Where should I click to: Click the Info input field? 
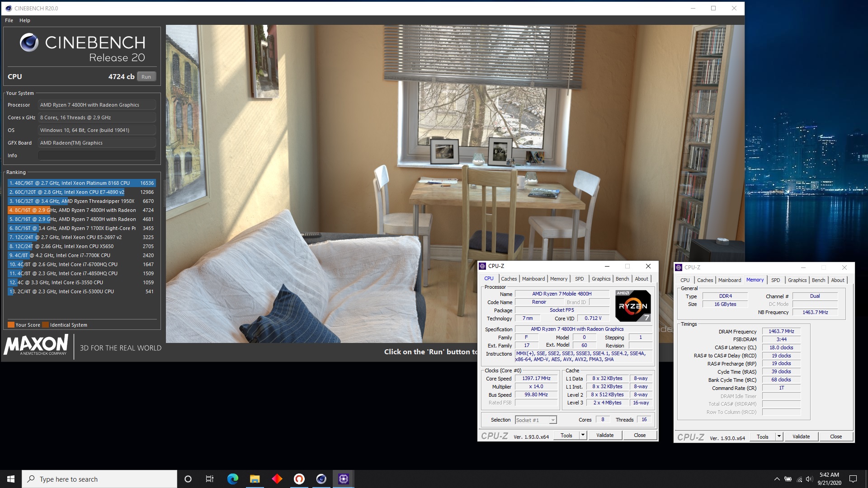pos(97,155)
